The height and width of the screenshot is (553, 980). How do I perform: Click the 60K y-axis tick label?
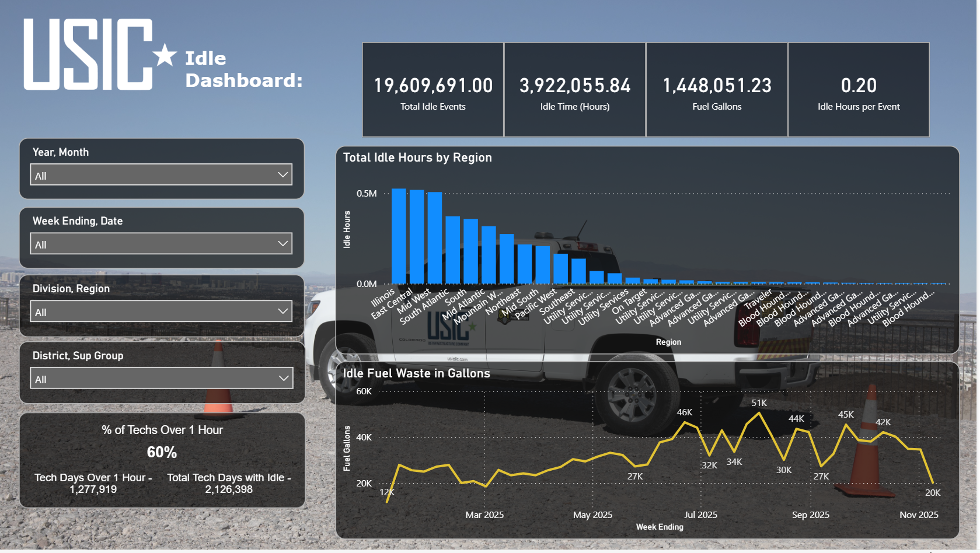[x=364, y=391]
